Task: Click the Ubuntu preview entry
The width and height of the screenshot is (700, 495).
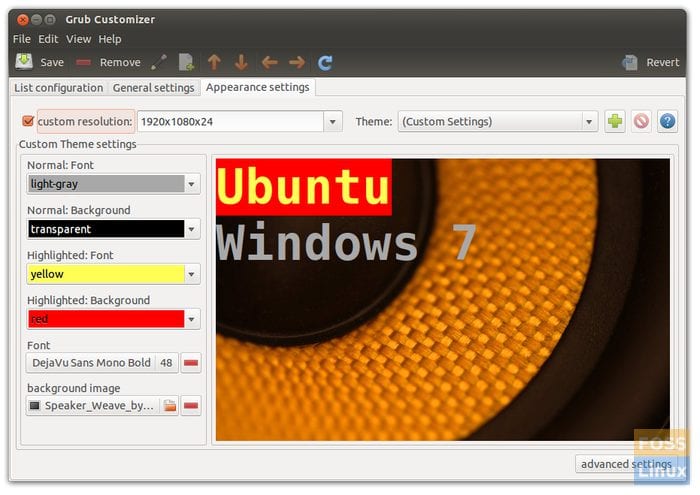Action: [x=304, y=187]
